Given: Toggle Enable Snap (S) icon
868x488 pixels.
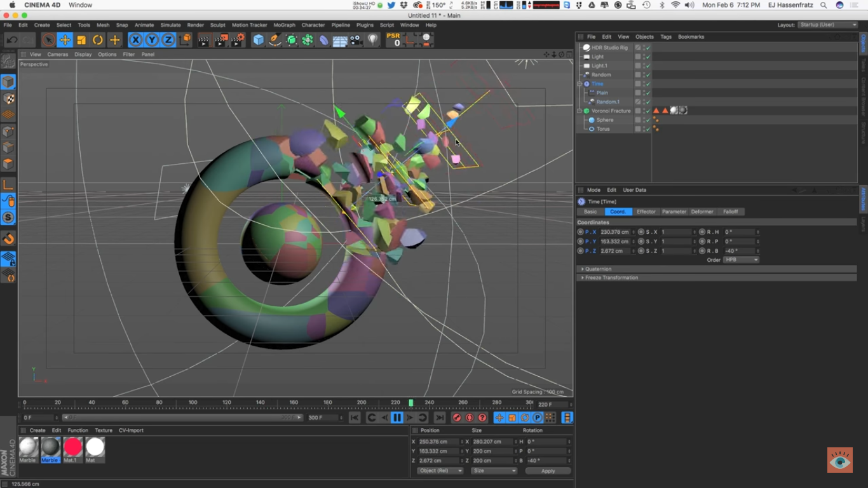Looking at the screenshot, I should click(x=8, y=217).
